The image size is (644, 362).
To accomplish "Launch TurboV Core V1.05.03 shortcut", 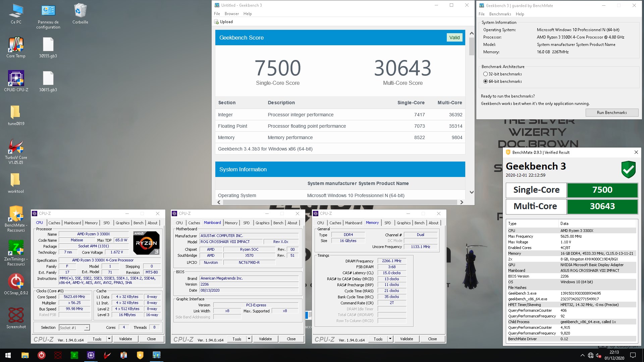I will pyautogui.click(x=16, y=152).
